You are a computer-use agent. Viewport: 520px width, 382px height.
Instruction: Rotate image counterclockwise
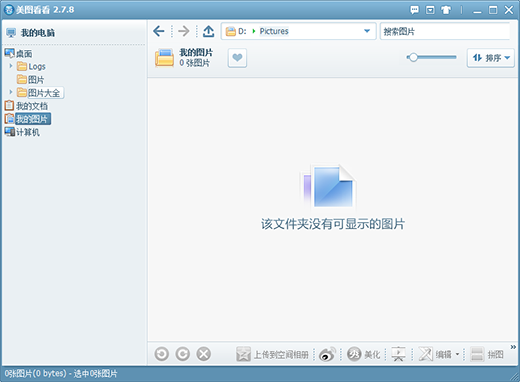click(x=162, y=354)
